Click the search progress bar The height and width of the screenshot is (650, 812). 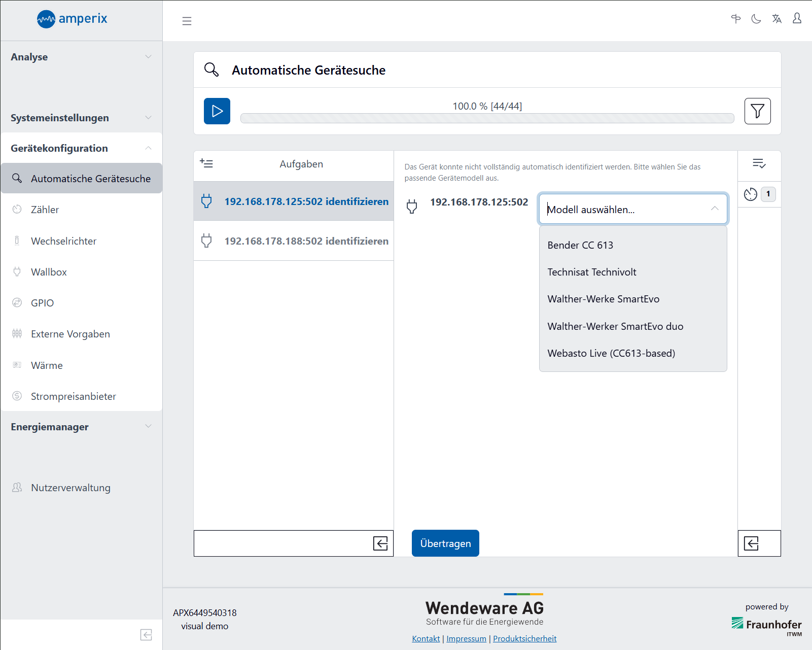click(487, 118)
